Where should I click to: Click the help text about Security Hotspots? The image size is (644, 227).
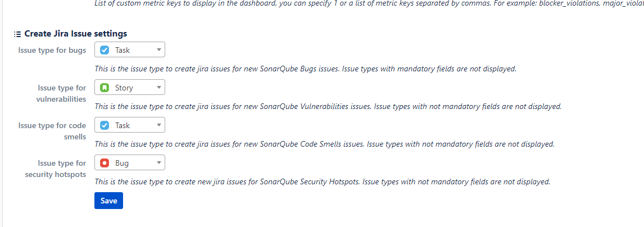(x=323, y=181)
